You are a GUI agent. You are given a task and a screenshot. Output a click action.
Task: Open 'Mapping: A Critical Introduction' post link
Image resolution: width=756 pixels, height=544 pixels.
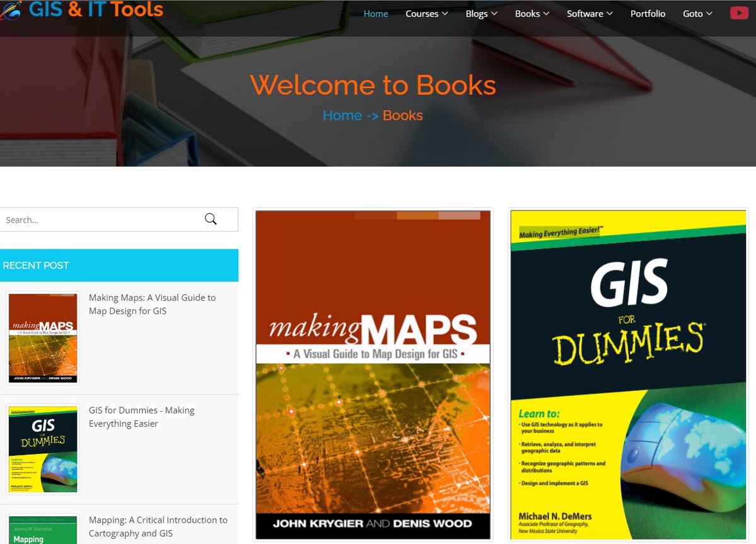(x=158, y=526)
